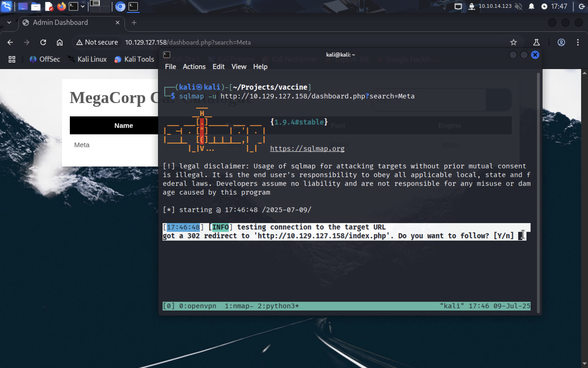Switch to the Chromium taskbar window

[120, 6]
